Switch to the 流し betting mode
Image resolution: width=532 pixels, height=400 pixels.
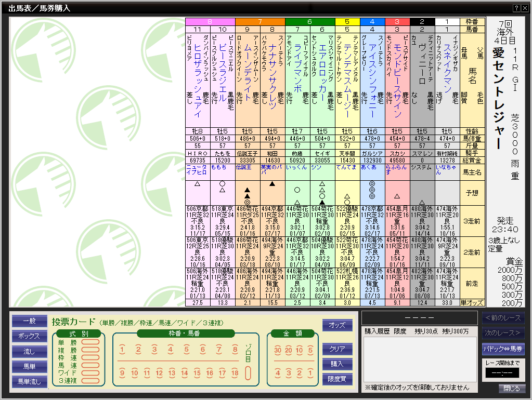30,351
